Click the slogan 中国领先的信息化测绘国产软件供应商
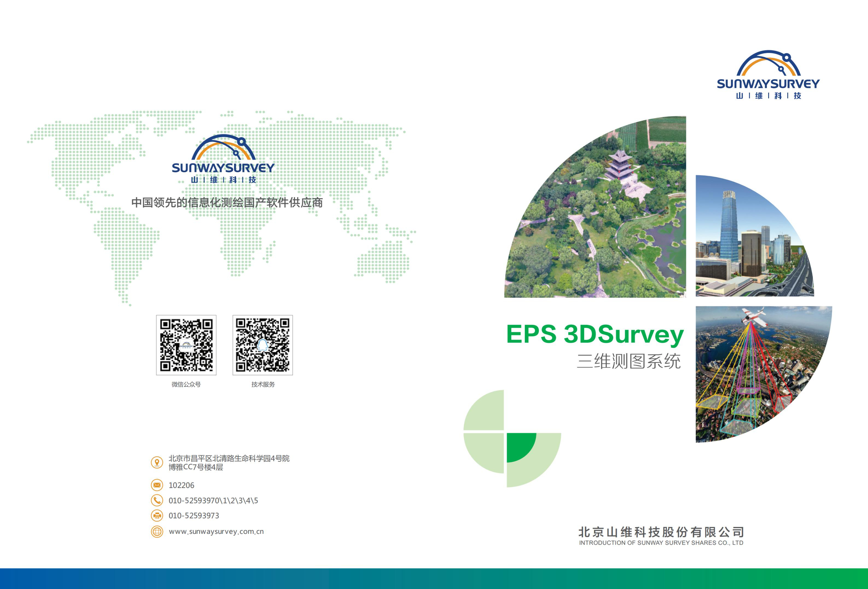Viewport: 868px width, 589px height. click(227, 203)
